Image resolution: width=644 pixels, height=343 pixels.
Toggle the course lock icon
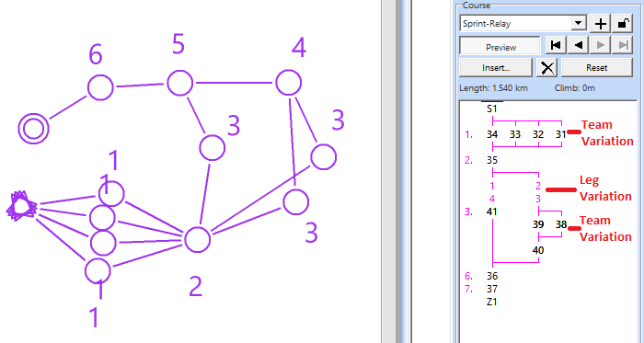(623, 24)
